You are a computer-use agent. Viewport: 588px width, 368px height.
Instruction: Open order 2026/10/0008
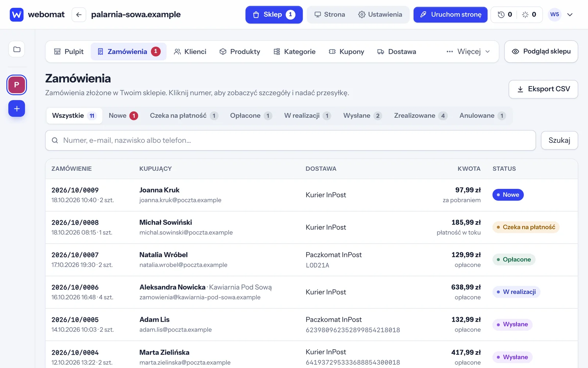(x=75, y=223)
